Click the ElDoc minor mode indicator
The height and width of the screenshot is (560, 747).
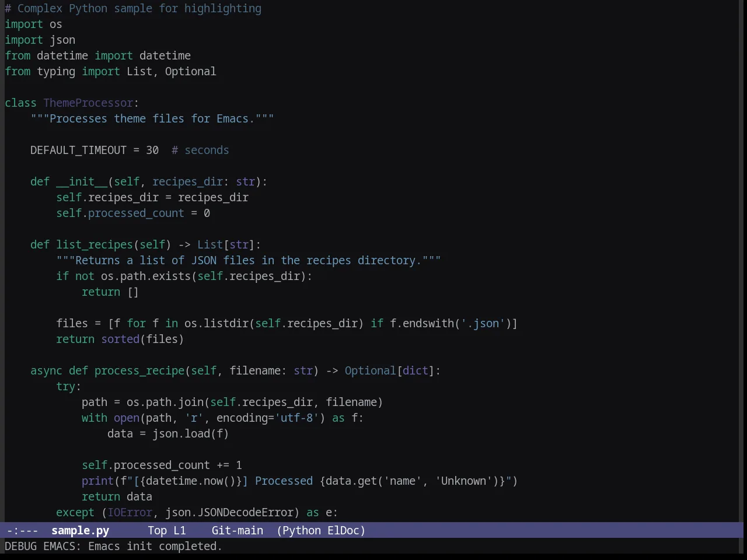(344, 530)
